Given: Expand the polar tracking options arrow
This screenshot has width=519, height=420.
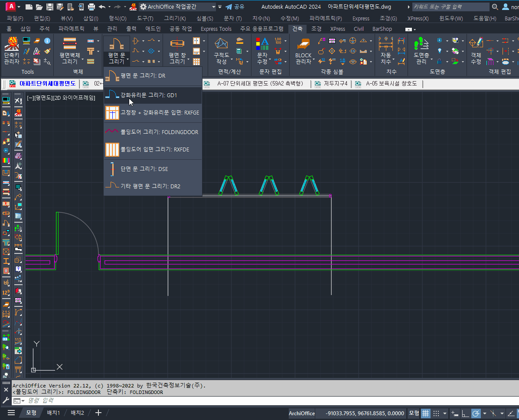Looking at the screenshot, I should [x=484, y=413].
